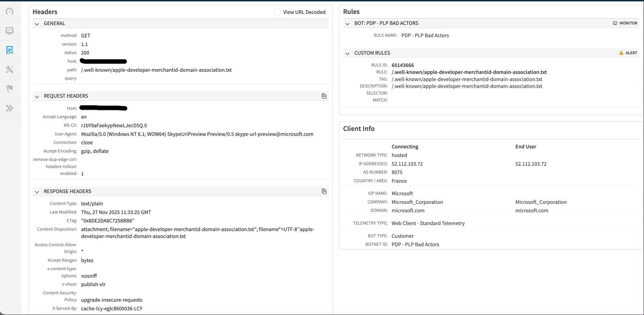The image size is (644, 315).
Task: Collapse the REQUEST HEADERS section
Action: click(x=37, y=96)
